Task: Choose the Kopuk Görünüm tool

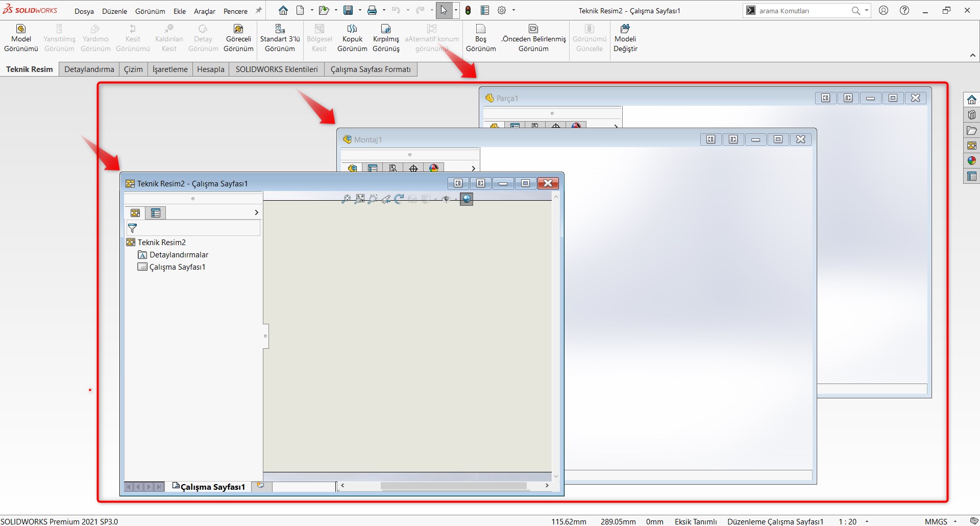Action: coord(352,38)
